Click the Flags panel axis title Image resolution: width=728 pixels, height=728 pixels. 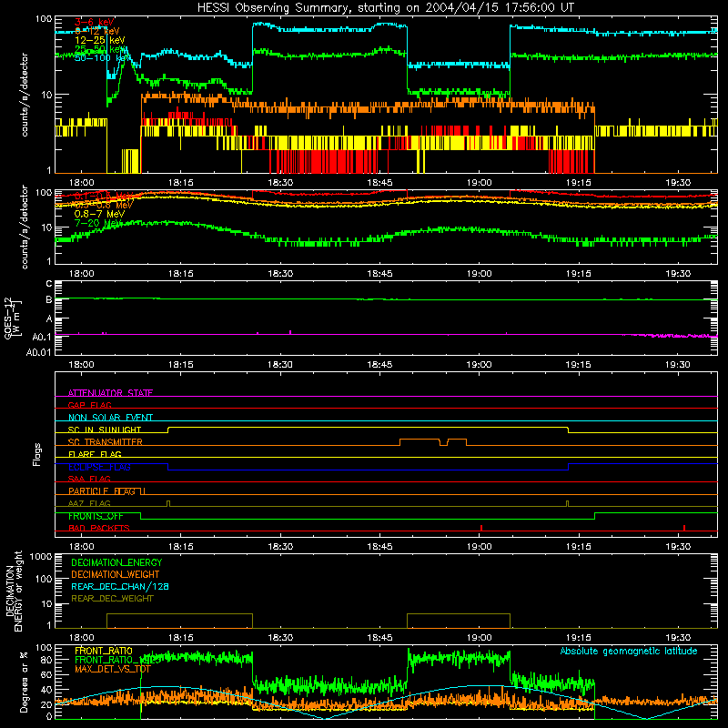click(x=36, y=454)
